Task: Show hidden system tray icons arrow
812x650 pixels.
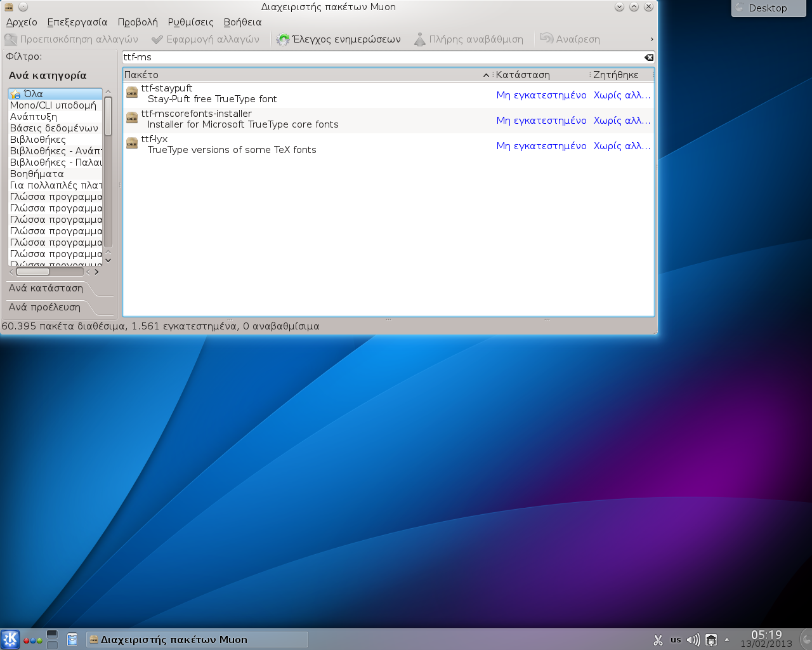Action: point(727,640)
